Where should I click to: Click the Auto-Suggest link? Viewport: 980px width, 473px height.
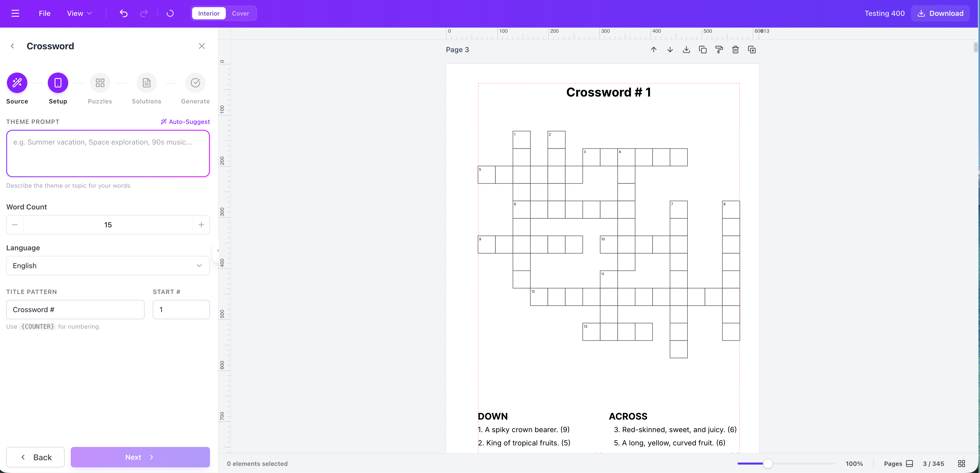tap(185, 121)
